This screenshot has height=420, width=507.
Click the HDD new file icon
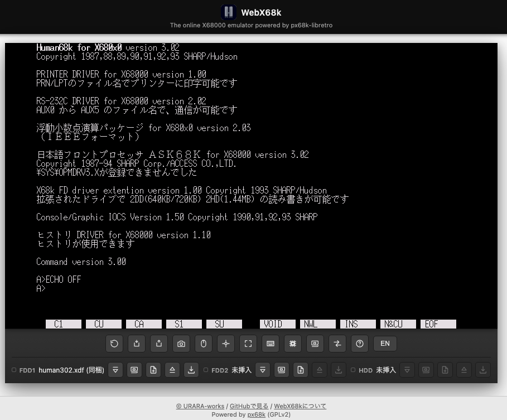coord(445,370)
